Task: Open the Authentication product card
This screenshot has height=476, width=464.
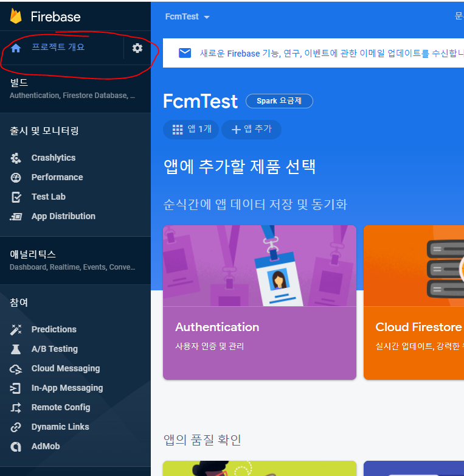Action: (x=260, y=303)
